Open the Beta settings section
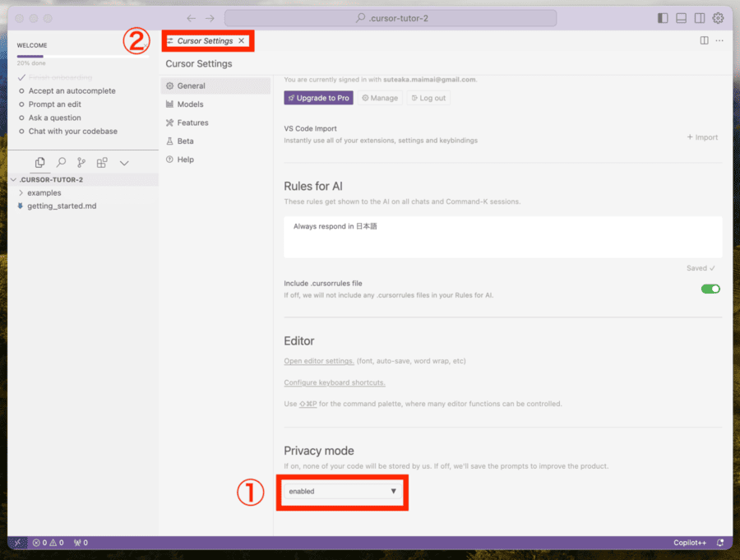Viewport: 740px width, 560px height. pyautogui.click(x=215, y=141)
